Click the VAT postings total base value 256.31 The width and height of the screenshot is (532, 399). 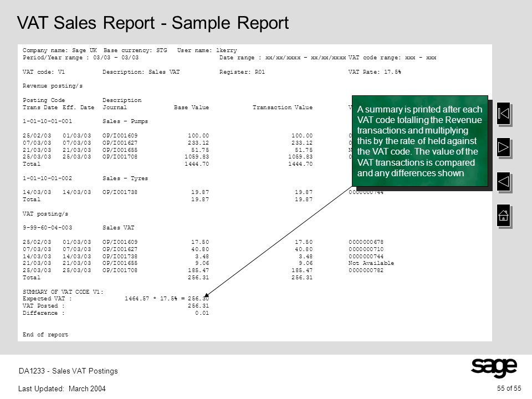pos(198,278)
